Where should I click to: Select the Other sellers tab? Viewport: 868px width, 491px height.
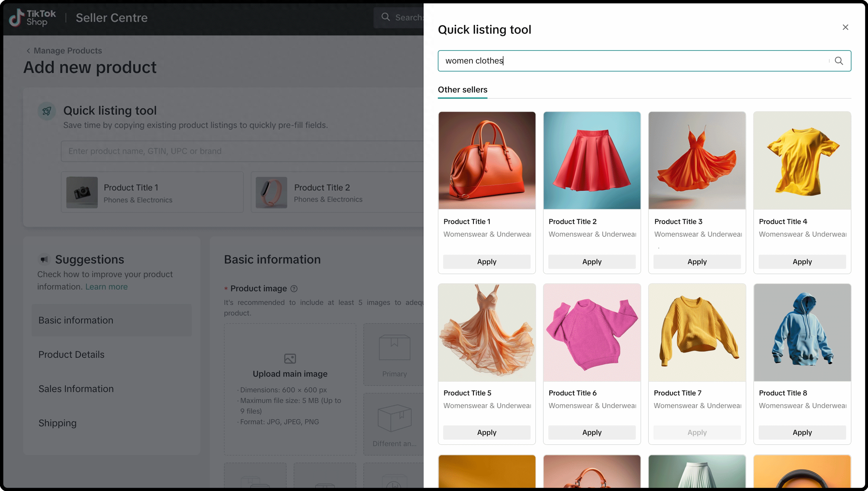click(462, 90)
